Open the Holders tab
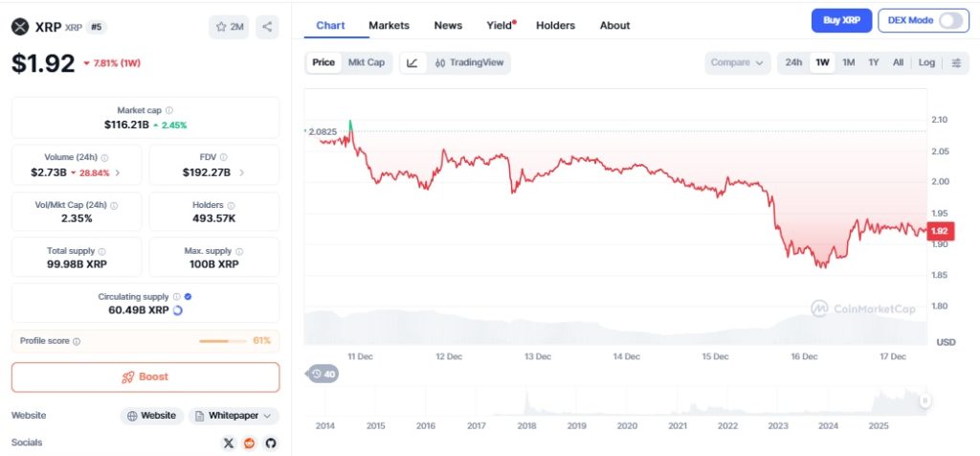 [556, 26]
